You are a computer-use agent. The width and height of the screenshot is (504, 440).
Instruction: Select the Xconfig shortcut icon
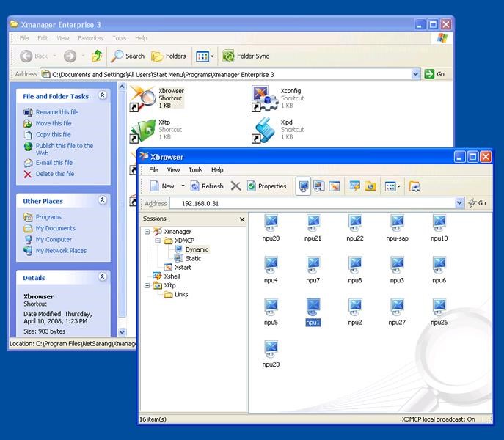tap(263, 98)
